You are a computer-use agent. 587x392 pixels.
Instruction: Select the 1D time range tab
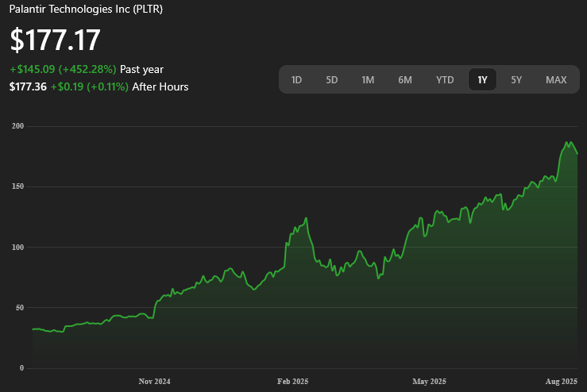pos(296,79)
